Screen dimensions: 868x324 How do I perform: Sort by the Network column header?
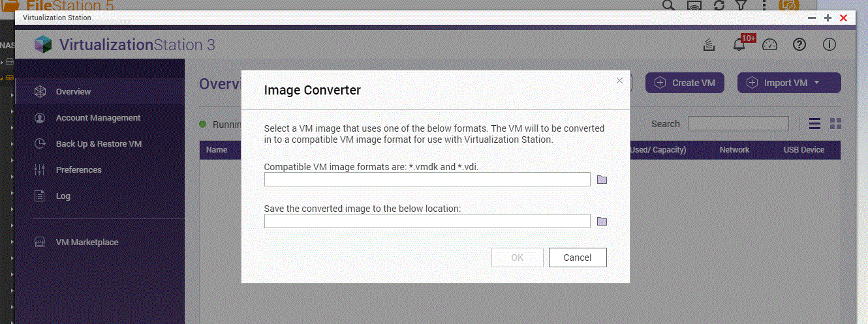pyautogui.click(x=734, y=150)
